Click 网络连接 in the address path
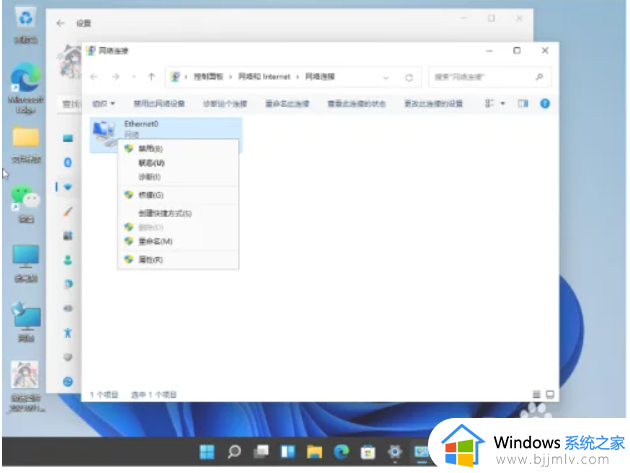The height and width of the screenshot is (473, 630). 320,77
